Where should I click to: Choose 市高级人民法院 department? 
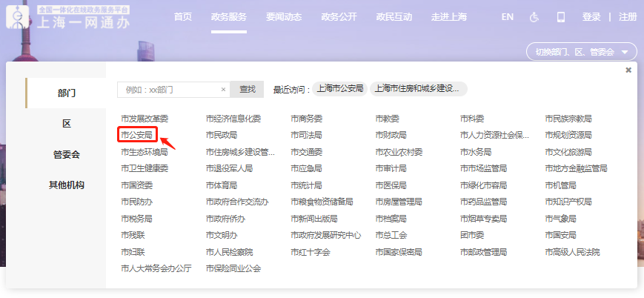click(572, 252)
